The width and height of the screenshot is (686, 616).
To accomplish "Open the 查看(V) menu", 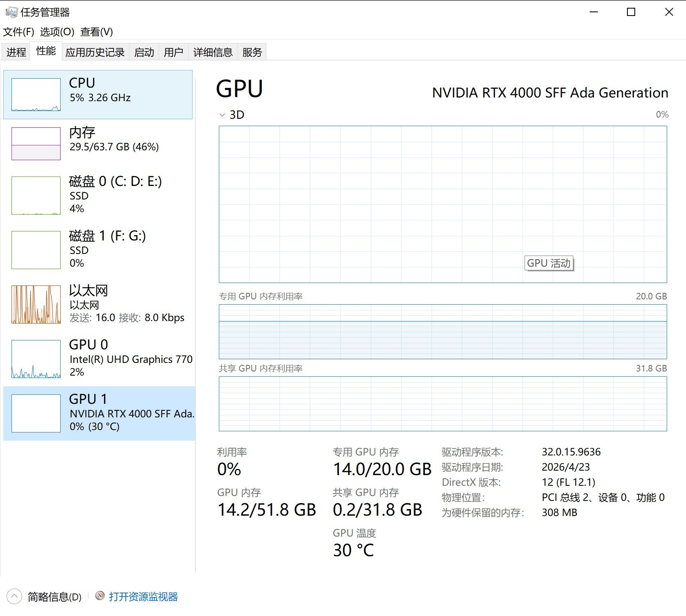I will pyautogui.click(x=97, y=32).
